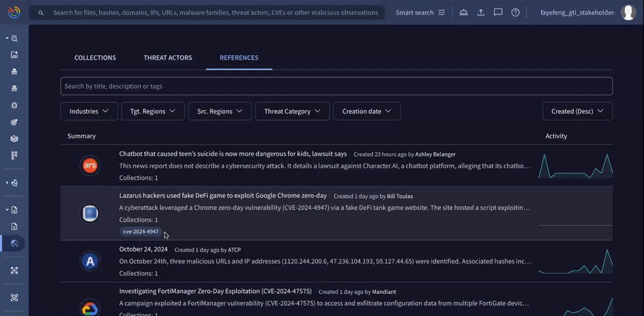Click the Summary column header

click(82, 136)
